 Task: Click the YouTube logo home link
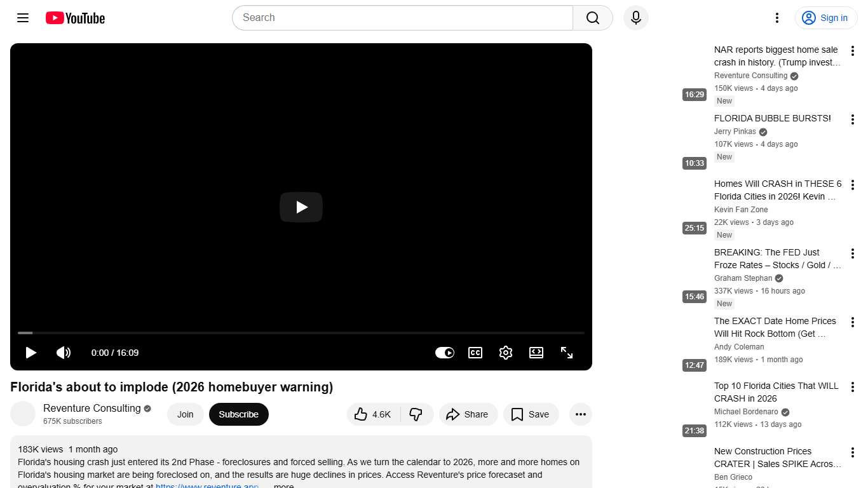tap(75, 18)
